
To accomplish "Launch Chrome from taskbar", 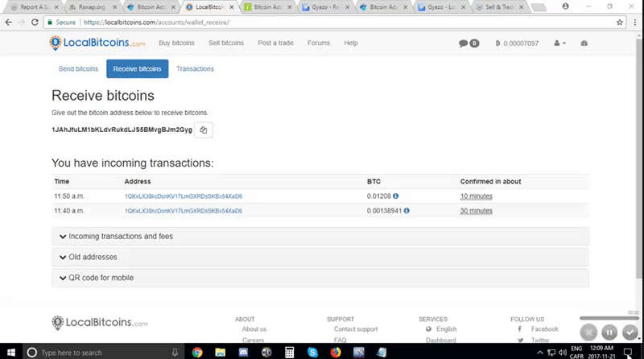I will click(x=197, y=353).
